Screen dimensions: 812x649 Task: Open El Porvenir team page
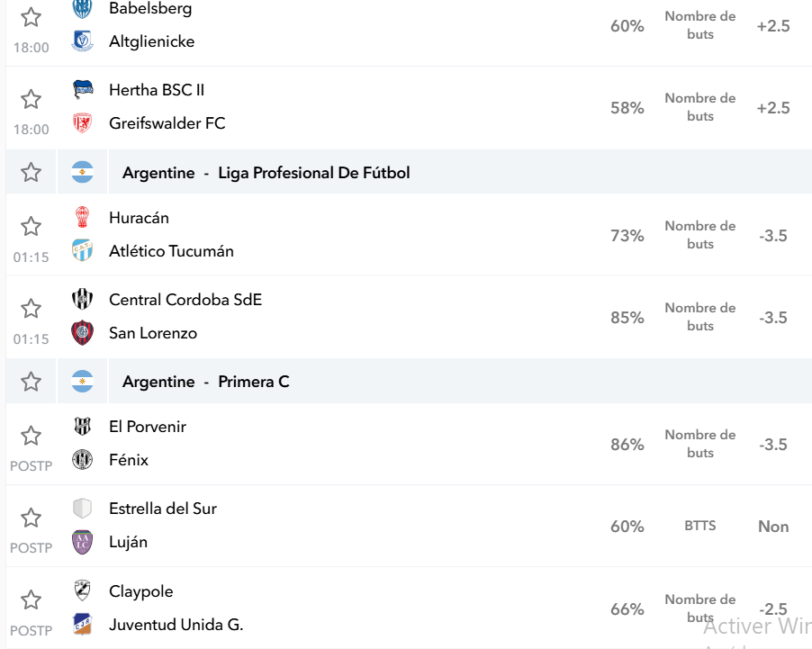148,427
